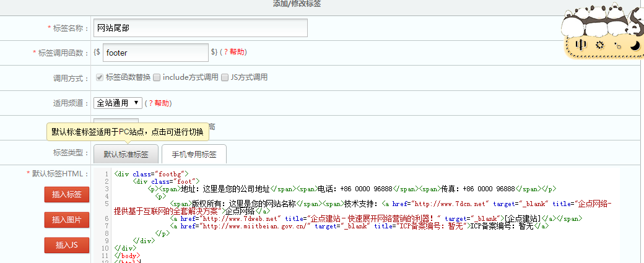Screen dimensions: 644x263
Task: Click the 标签调用函数 field containing footer
Action: coord(155,53)
